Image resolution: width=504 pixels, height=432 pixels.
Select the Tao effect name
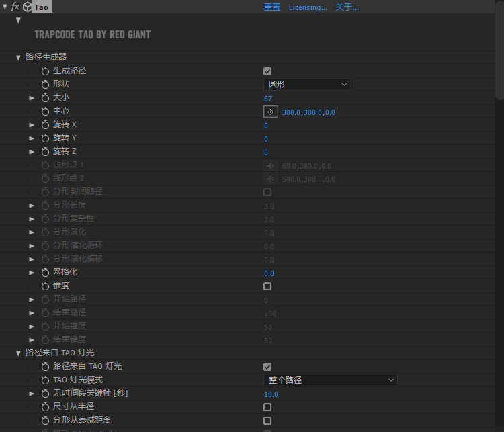tap(41, 7)
